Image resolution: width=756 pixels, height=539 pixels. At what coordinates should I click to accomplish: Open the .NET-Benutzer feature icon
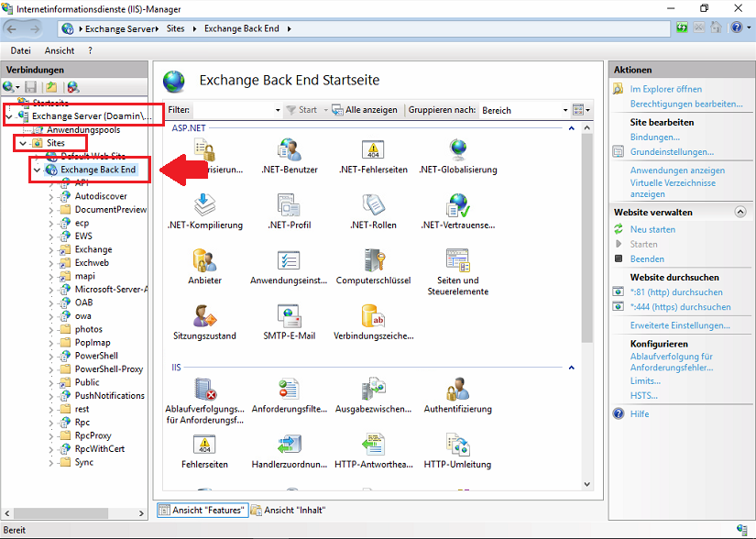click(290, 149)
